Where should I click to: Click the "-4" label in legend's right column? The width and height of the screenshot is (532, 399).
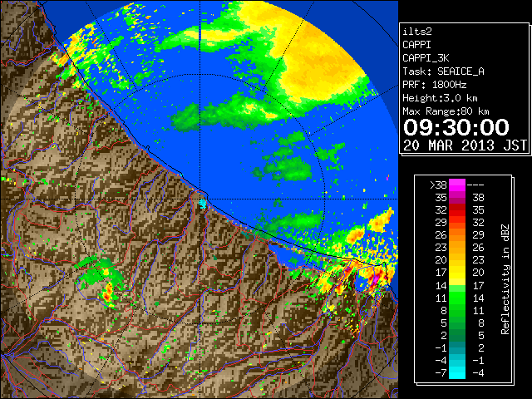479,373
